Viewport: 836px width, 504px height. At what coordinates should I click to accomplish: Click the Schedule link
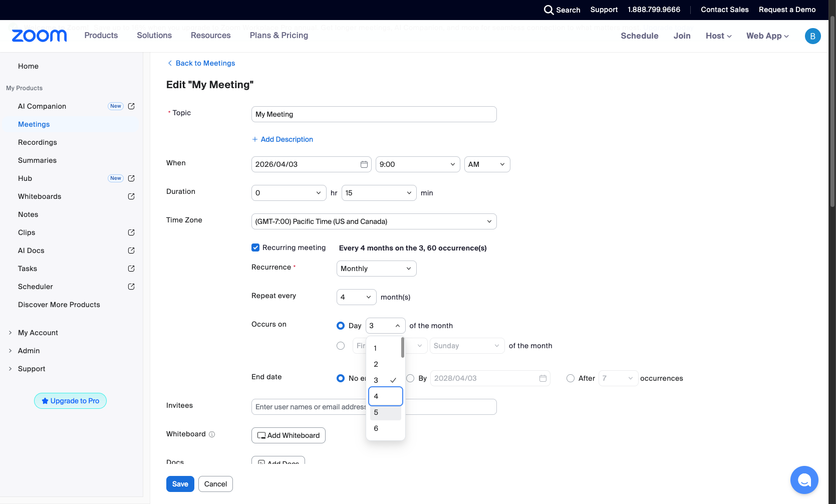[640, 36]
